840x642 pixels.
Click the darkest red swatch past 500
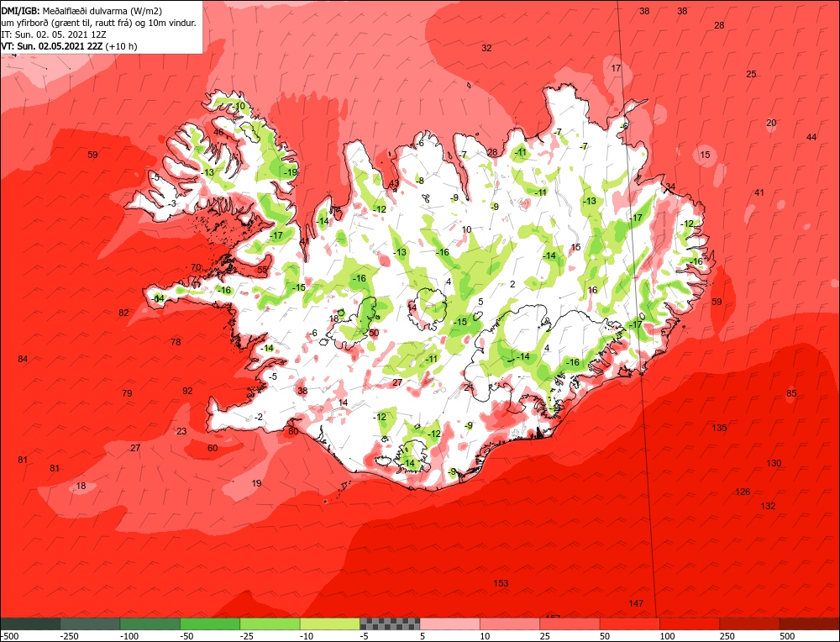(809, 624)
